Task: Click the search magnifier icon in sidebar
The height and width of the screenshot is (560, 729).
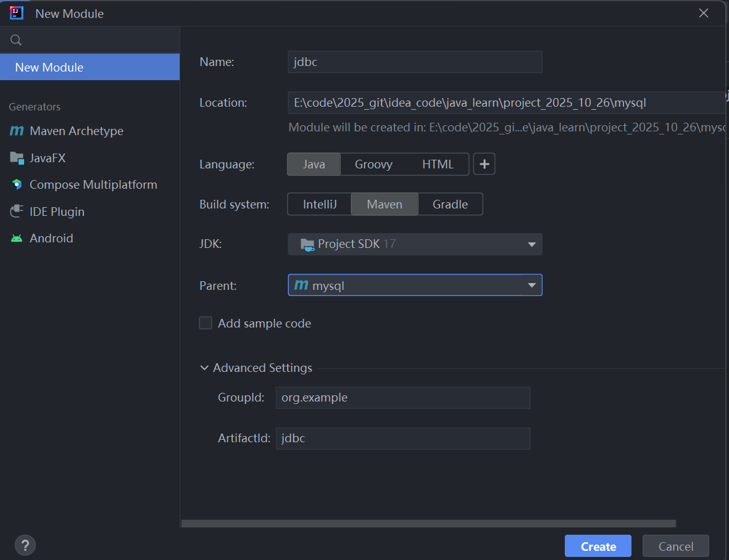Action: point(16,40)
